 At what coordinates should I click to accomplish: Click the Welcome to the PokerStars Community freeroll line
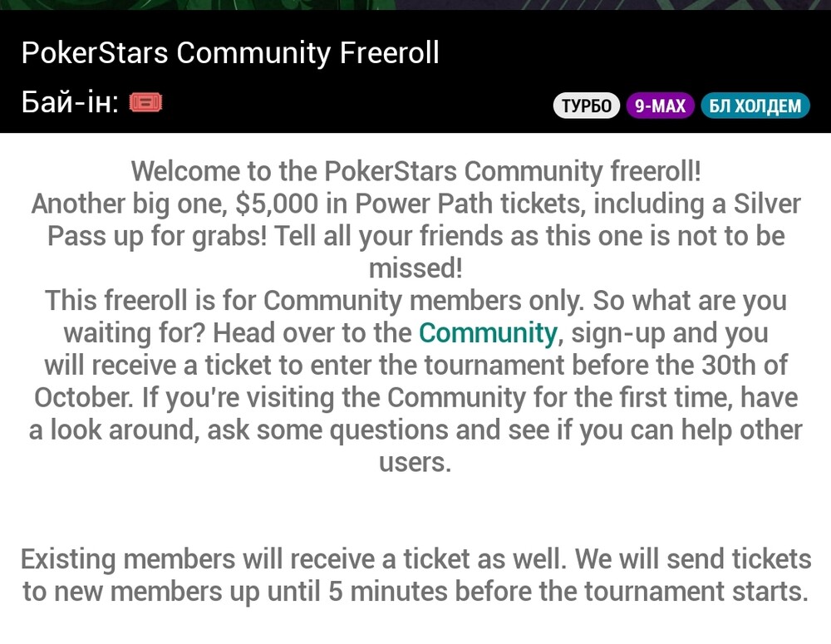pyautogui.click(x=416, y=171)
